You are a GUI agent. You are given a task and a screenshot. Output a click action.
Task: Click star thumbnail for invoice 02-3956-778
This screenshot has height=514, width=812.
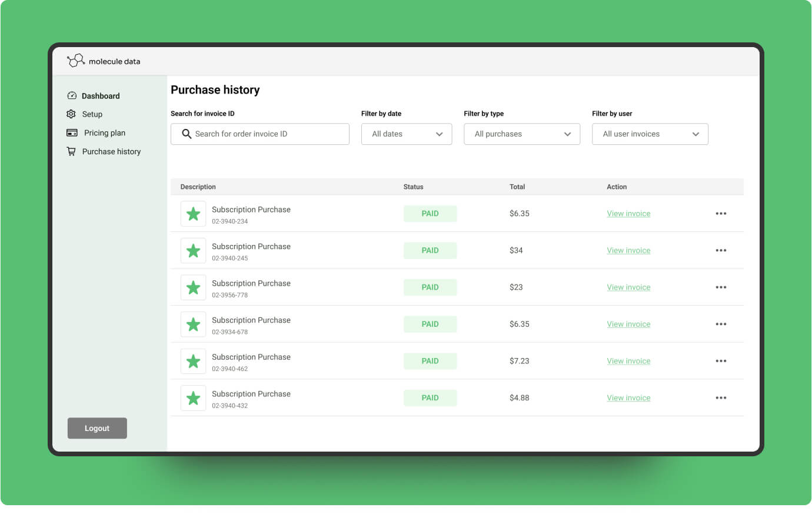(x=193, y=287)
